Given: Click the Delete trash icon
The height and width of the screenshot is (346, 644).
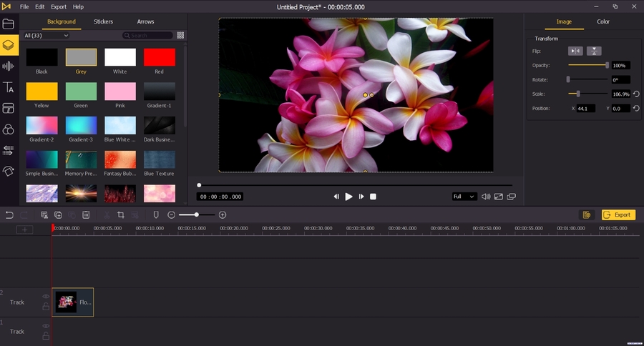Looking at the screenshot, I should click(x=86, y=214).
